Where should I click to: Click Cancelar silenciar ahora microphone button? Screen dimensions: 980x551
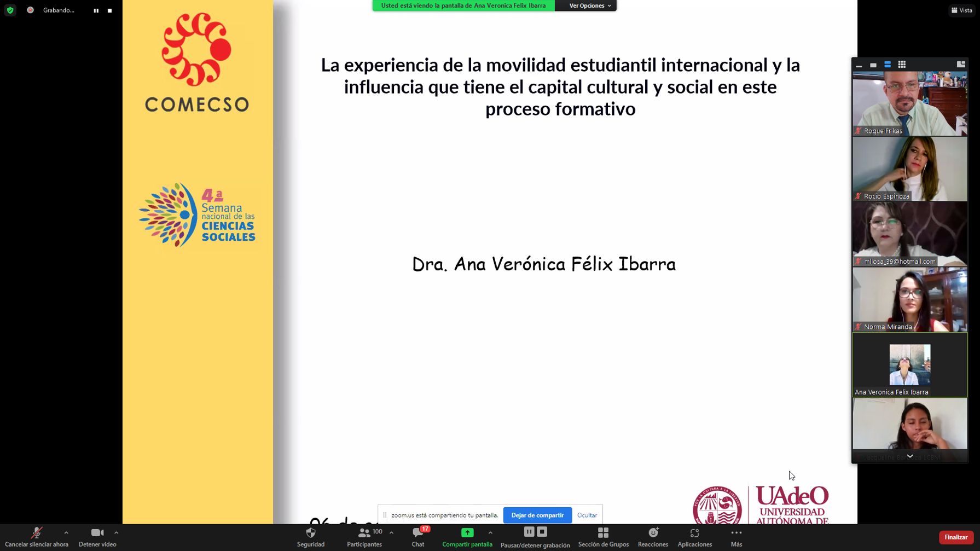[37, 537]
